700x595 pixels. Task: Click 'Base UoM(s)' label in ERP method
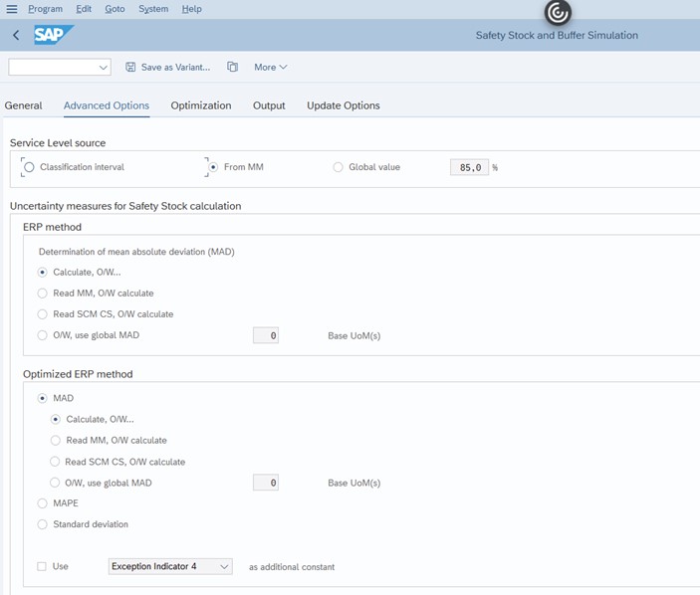click(354, 336)
